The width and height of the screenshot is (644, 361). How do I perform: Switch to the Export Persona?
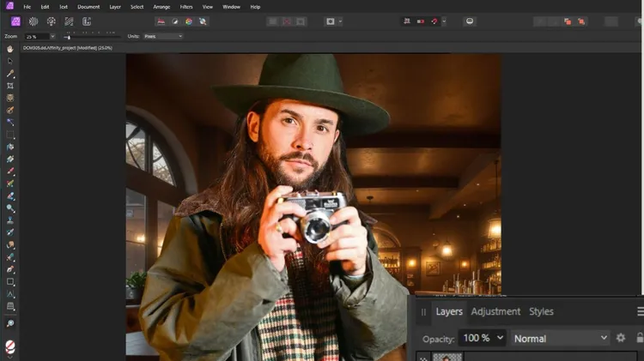click(87, 21)
